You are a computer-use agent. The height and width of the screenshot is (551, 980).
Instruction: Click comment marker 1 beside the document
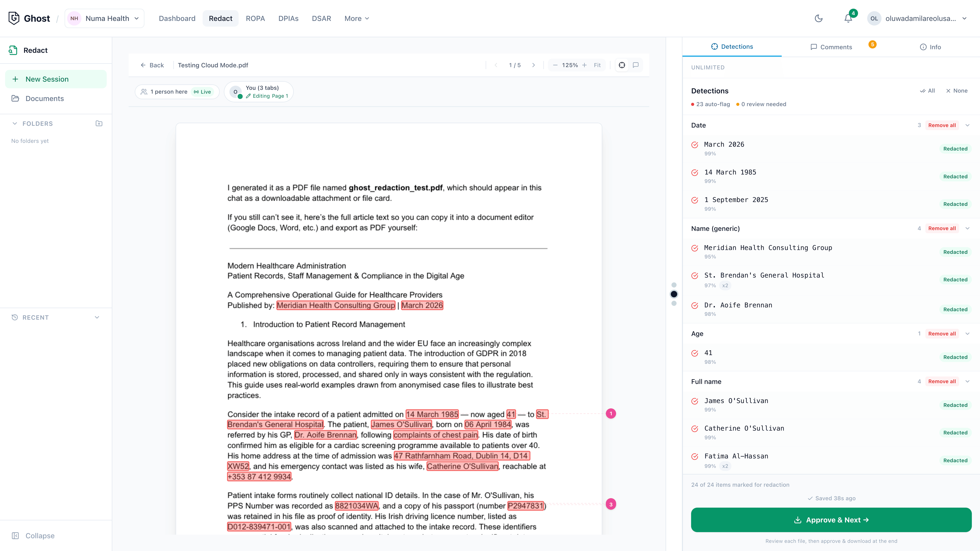tap(611, 414)
